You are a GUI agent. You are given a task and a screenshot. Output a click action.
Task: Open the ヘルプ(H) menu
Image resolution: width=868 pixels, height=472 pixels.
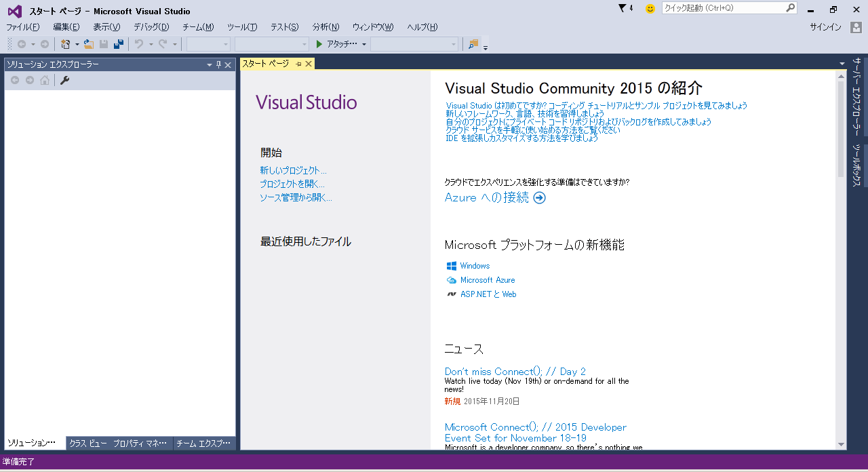422,27
